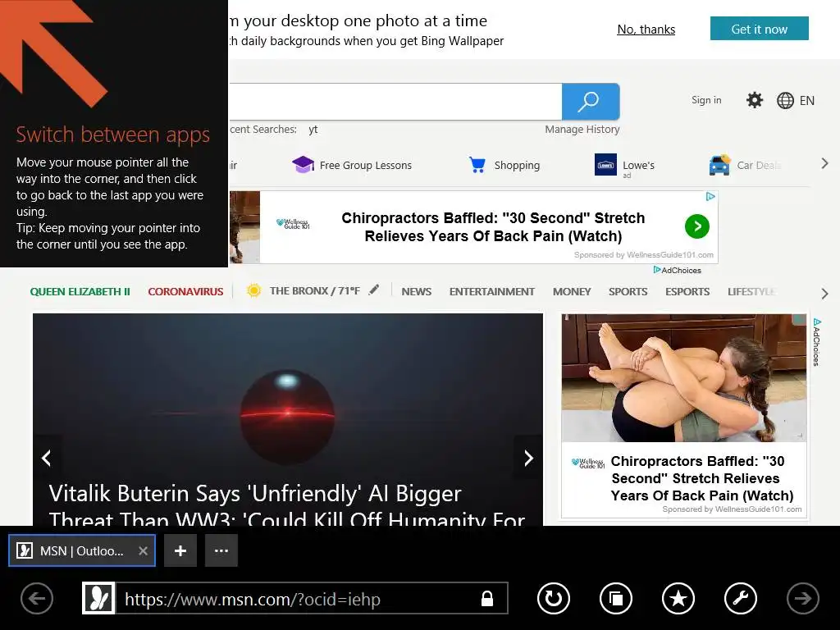This screenshot has width=840, height=630.
Task: Open a new tab with the plus button
Action: [180, 550]
